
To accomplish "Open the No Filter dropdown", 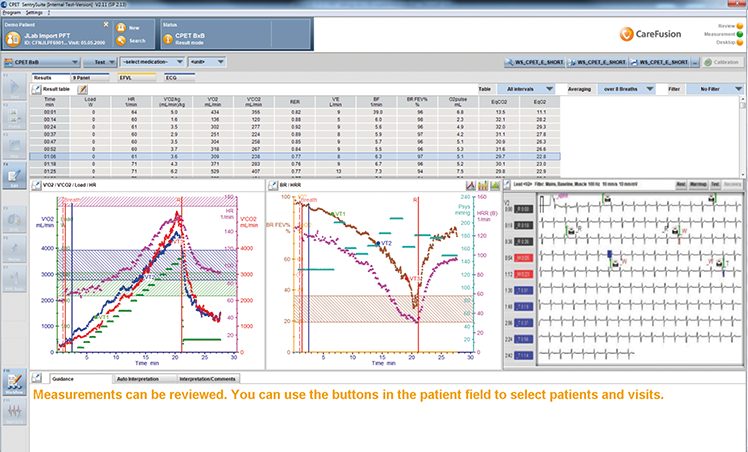I will tap(715, 89).
